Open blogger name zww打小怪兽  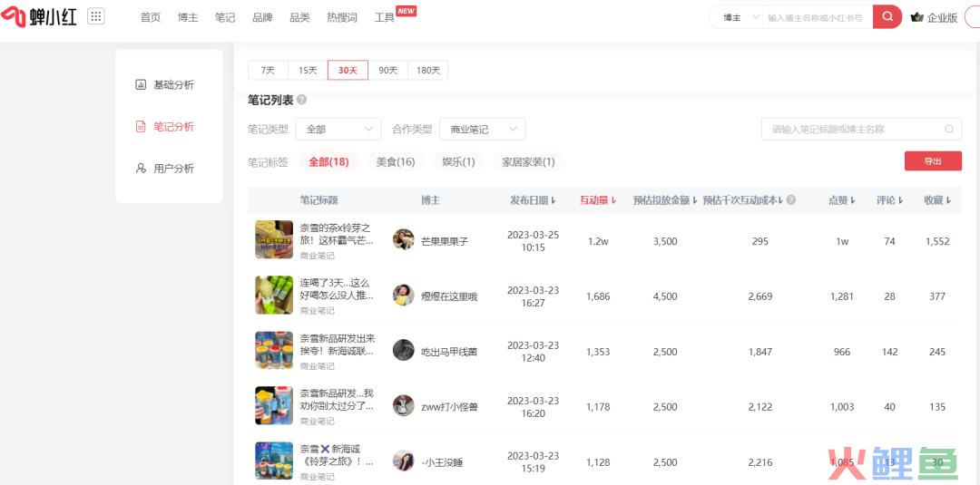tap(450, 407)
